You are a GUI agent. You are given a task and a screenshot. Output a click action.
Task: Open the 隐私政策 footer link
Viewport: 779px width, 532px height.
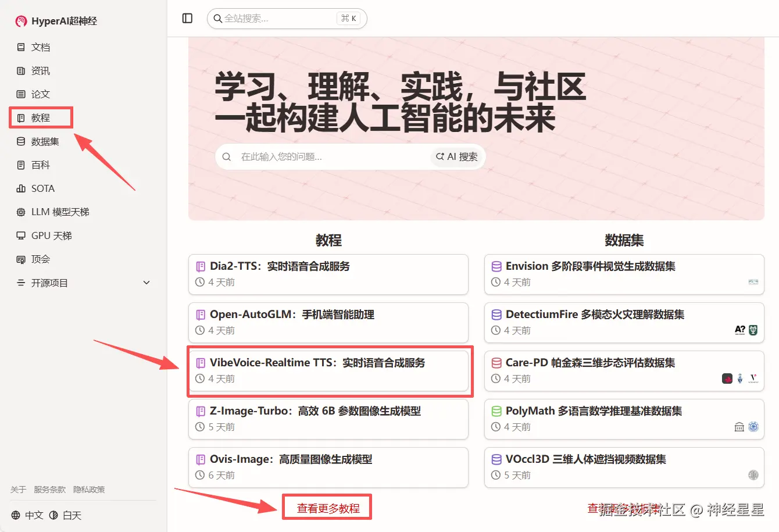click(x=89, y=490)
